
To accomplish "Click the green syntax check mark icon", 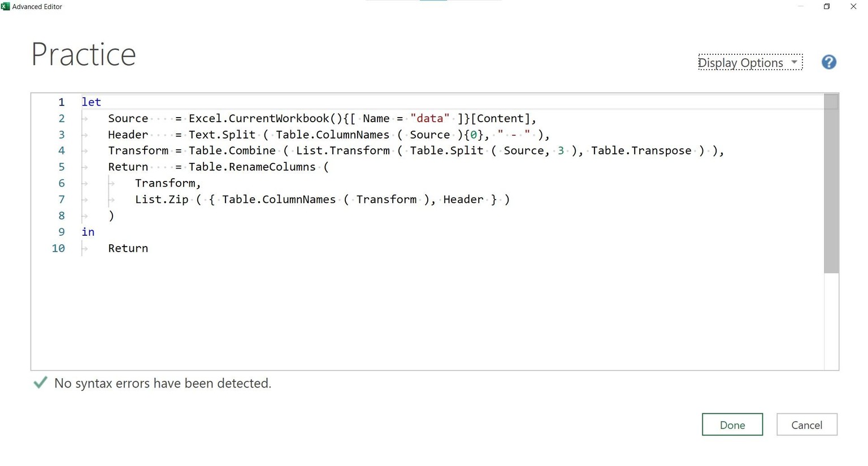I will tap(40, 383).
